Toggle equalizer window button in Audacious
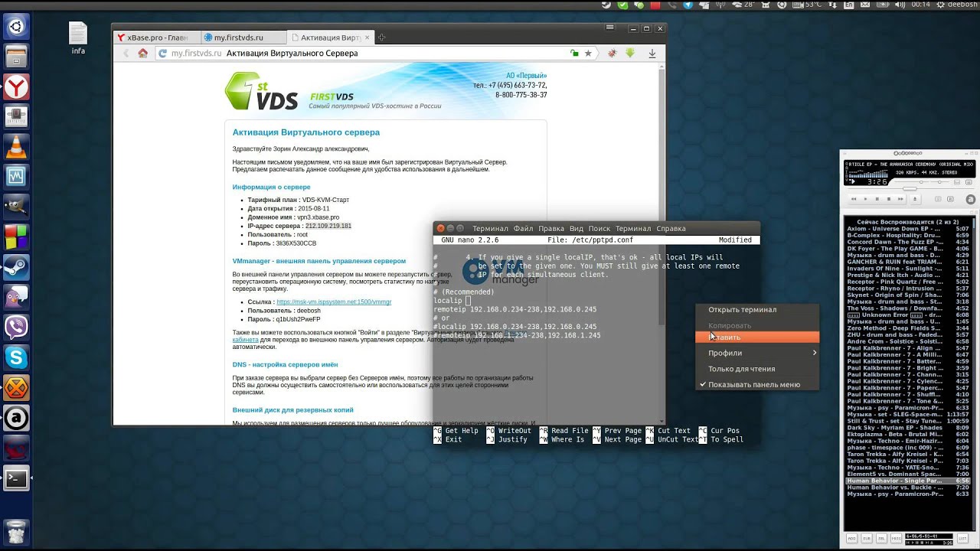 [957, 182]
